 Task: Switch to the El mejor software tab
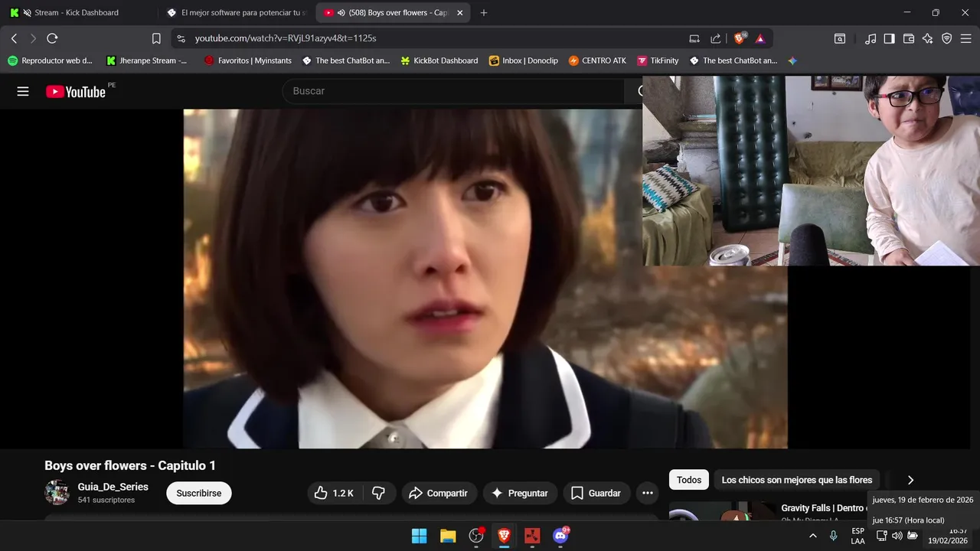[x=237, y=13]
